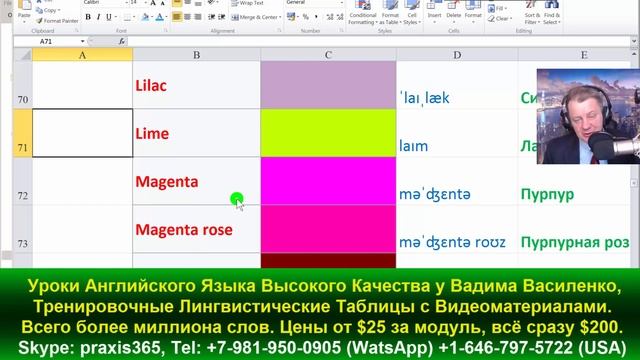Select row 73 header
The height and width of the screenshot is (360, 640).
pos(23,229)
